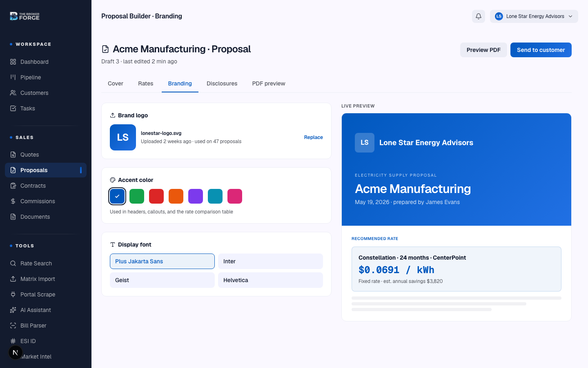This screenshot has height=368, width=588.
Task: Open the Pipeline kanban icon
Action: (13, 77)
